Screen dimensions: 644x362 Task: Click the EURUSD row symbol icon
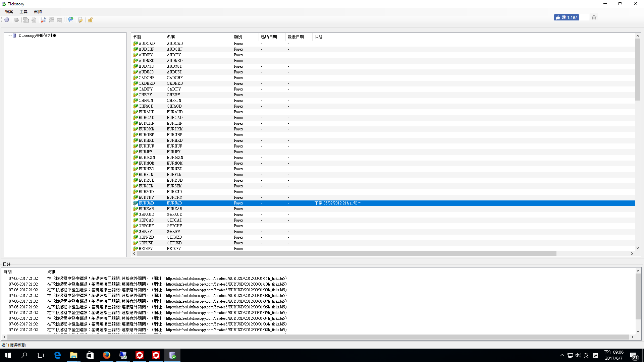(136, 203)
